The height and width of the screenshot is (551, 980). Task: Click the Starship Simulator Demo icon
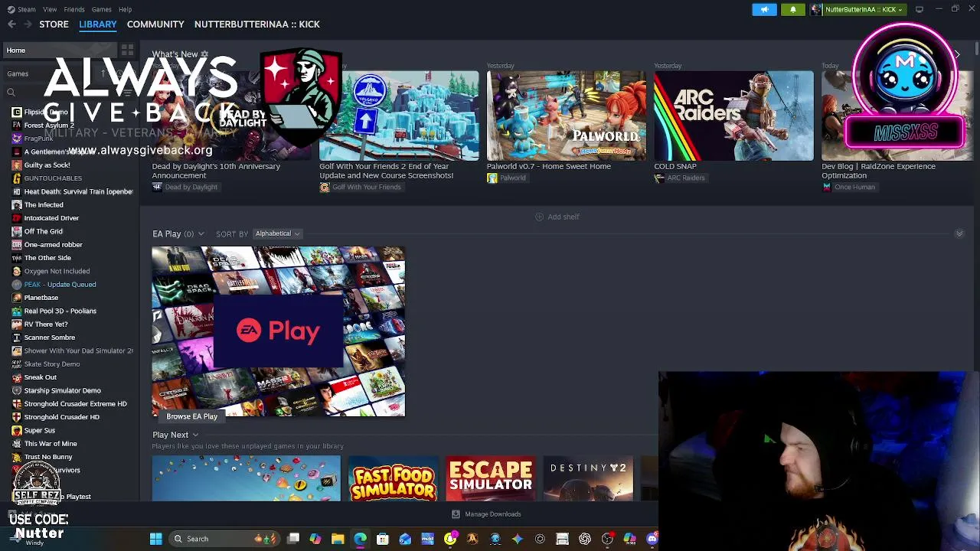[17, 390]
